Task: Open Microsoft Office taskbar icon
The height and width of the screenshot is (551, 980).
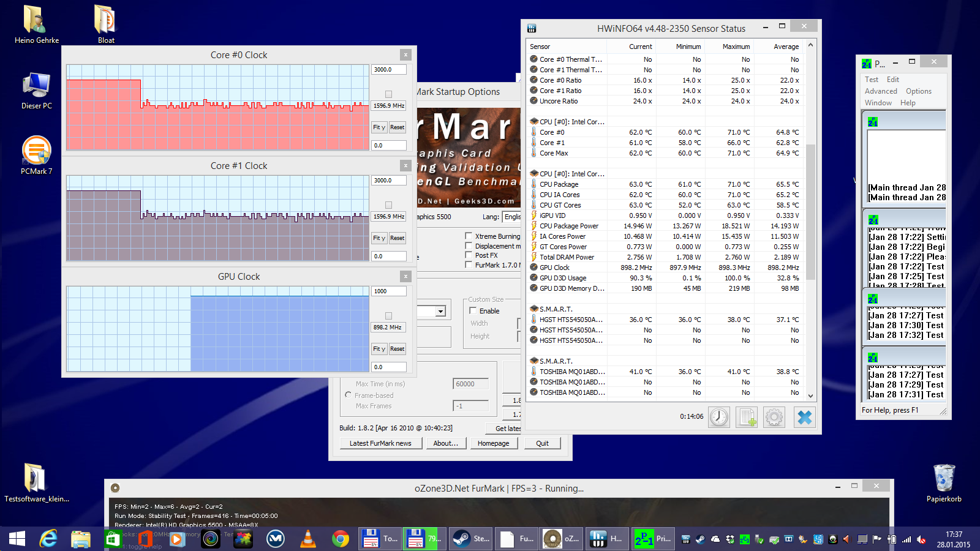Action: (146, 539)
